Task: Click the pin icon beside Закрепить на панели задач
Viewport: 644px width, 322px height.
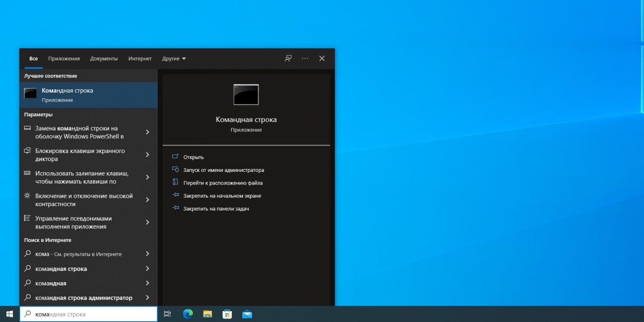Action: pyautogui.click(x=175, y=208)
